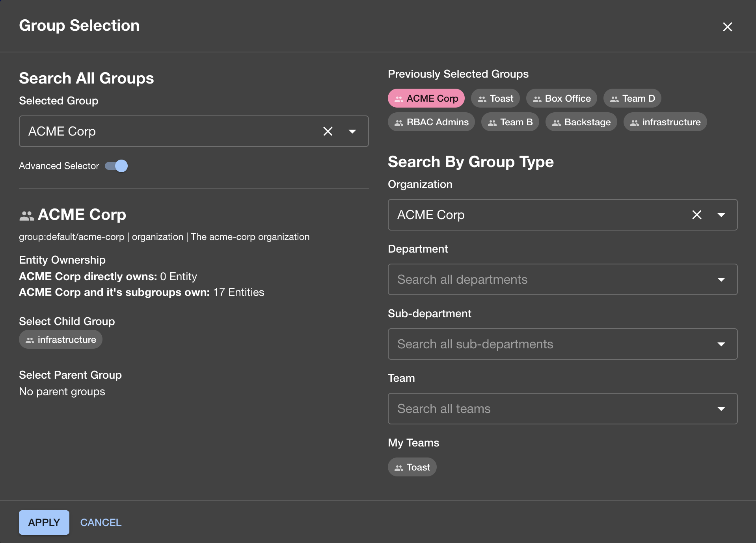Open the Search all sub-departments dropdown arrow
The image size is (756, 543).
(x=721, y=344)
